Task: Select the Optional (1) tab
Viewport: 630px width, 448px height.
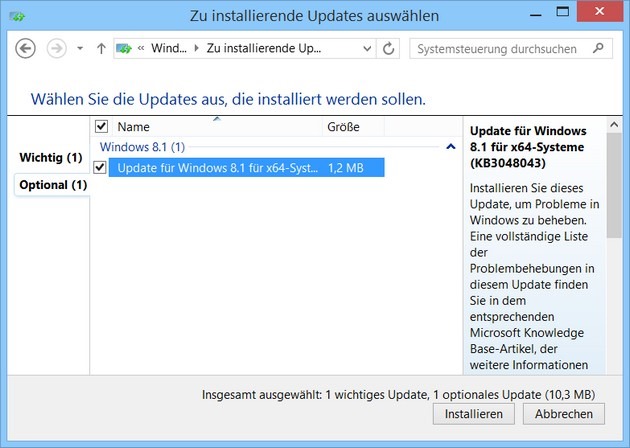Action: tap(51, 185)
